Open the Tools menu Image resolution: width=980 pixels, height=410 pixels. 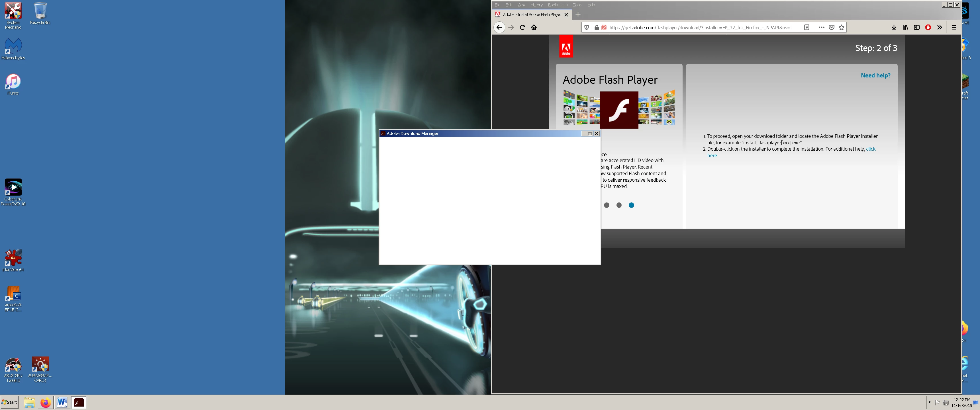tap(577, 5)
